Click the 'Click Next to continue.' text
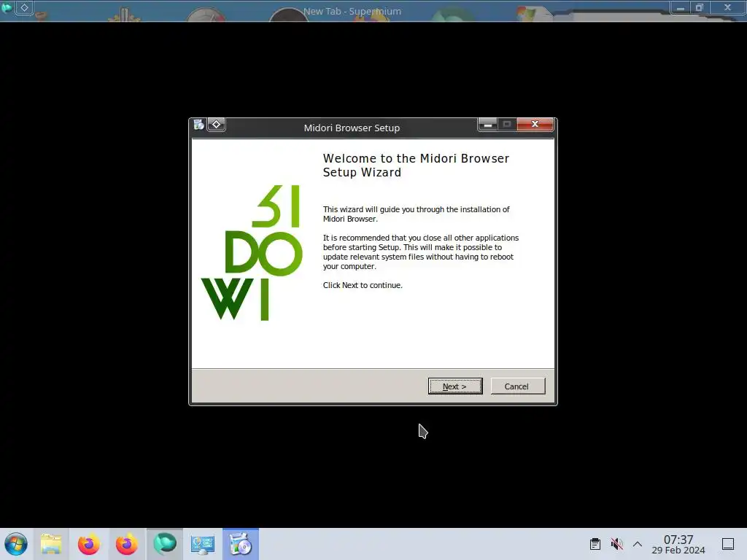 [363, 285]
